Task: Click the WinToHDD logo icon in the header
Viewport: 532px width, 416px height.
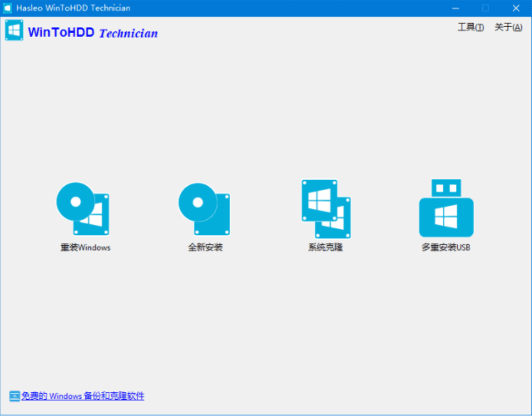Action: 13,30
